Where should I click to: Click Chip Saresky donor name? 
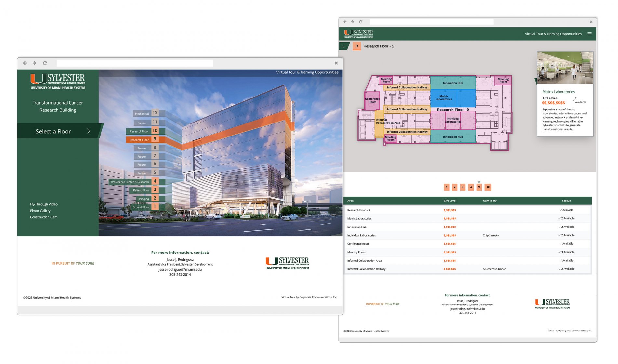point(490,235)
